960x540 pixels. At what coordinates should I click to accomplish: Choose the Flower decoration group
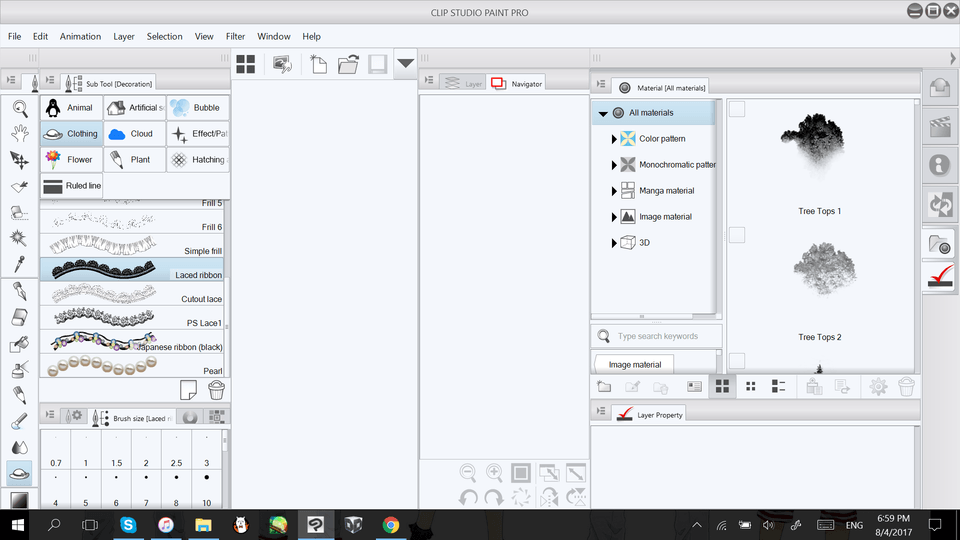[71, 159]
